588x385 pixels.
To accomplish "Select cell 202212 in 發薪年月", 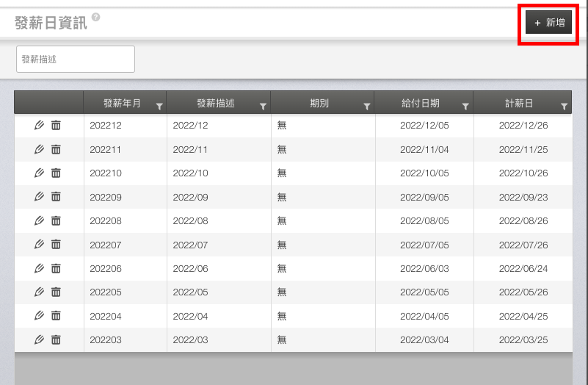I will [x=106, y=126].
